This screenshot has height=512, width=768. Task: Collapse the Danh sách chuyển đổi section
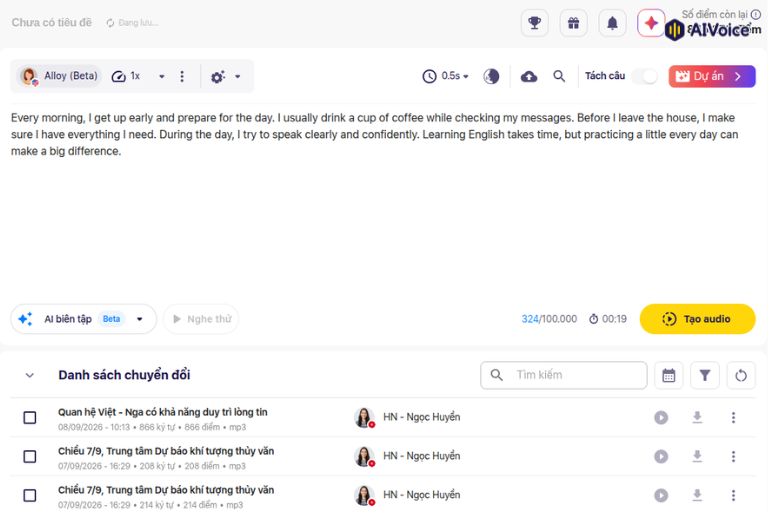[29, 375]
